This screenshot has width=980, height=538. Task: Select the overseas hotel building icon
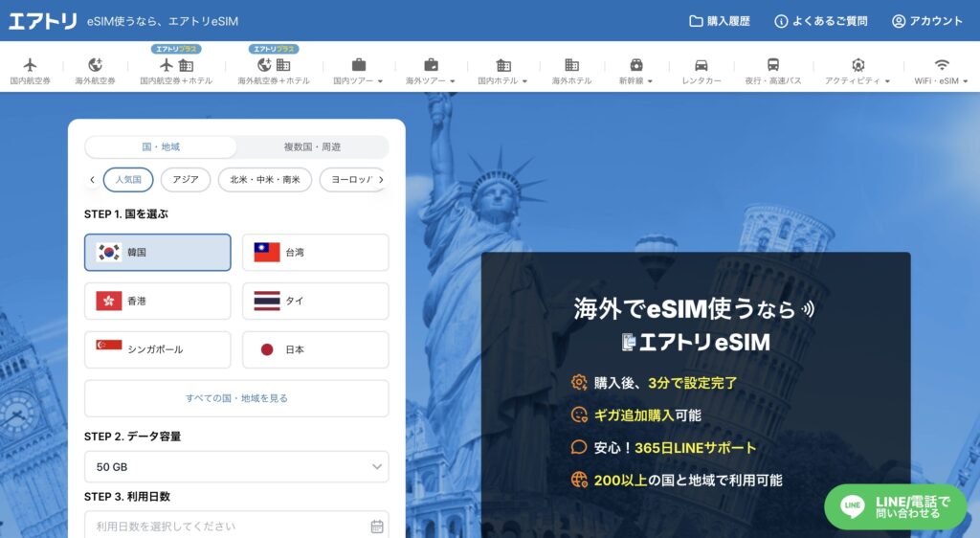click(x=571, y=65)
